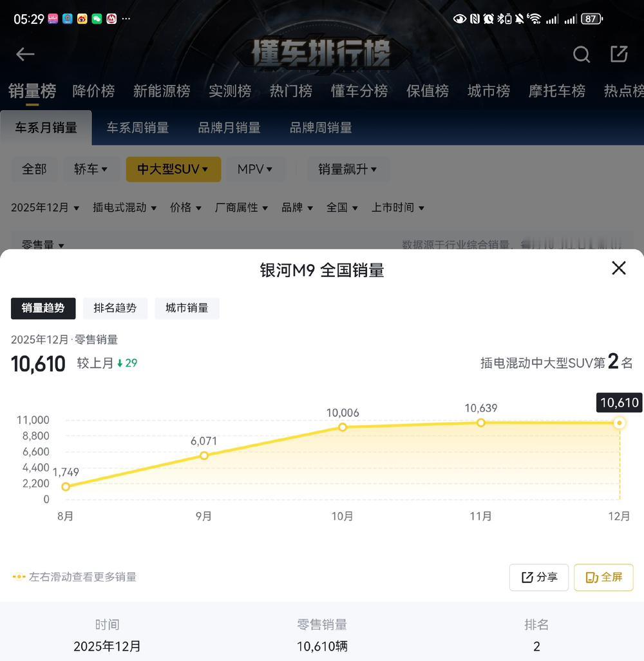Select 品牌周销量 sub-tab
Viewport: 644px width, 661px height.
(x=321, y=128)
